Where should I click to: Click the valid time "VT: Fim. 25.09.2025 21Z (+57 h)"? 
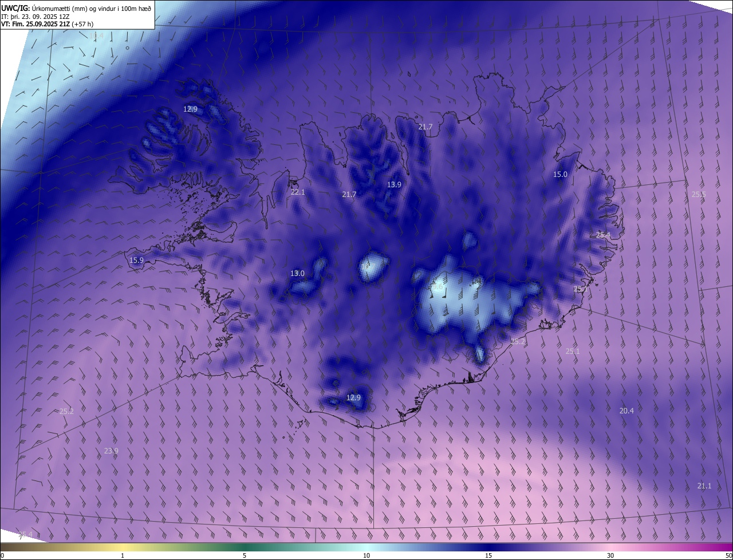(x=47, y=24)
